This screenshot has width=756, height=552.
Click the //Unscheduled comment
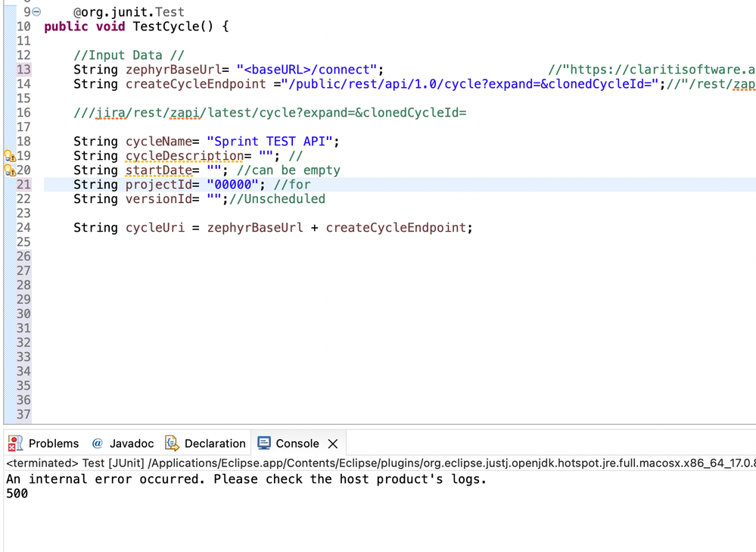point(277,199)
